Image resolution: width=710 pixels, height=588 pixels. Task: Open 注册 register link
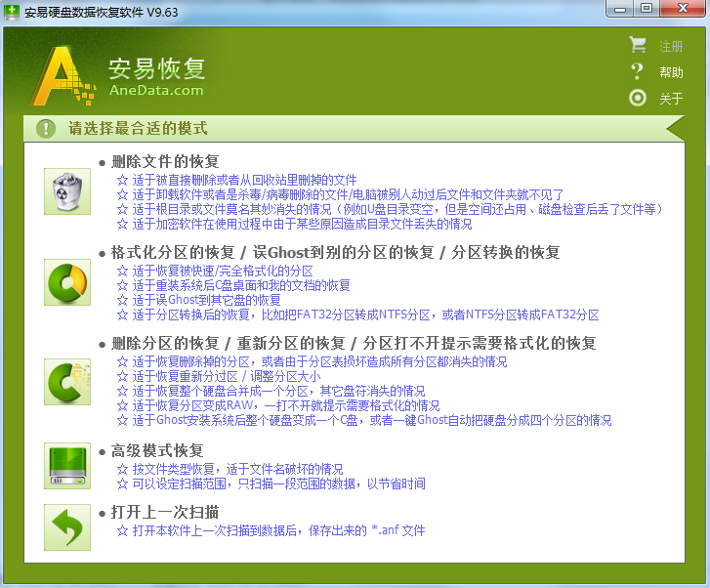[671, 46]
